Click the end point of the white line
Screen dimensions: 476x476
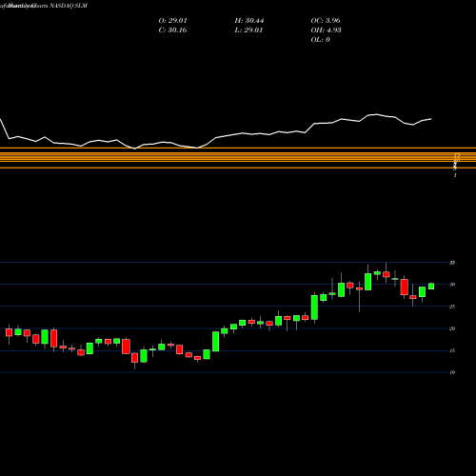coord(431,119)
